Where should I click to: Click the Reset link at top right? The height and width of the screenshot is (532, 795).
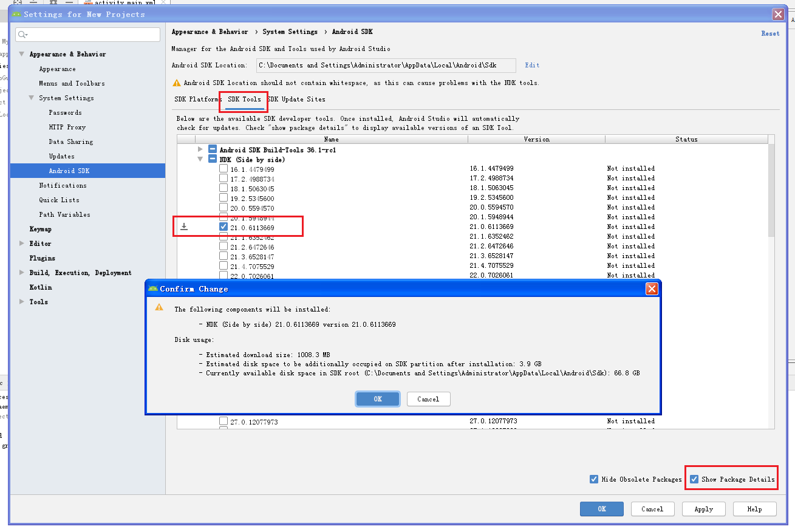[x=770, y=33]
